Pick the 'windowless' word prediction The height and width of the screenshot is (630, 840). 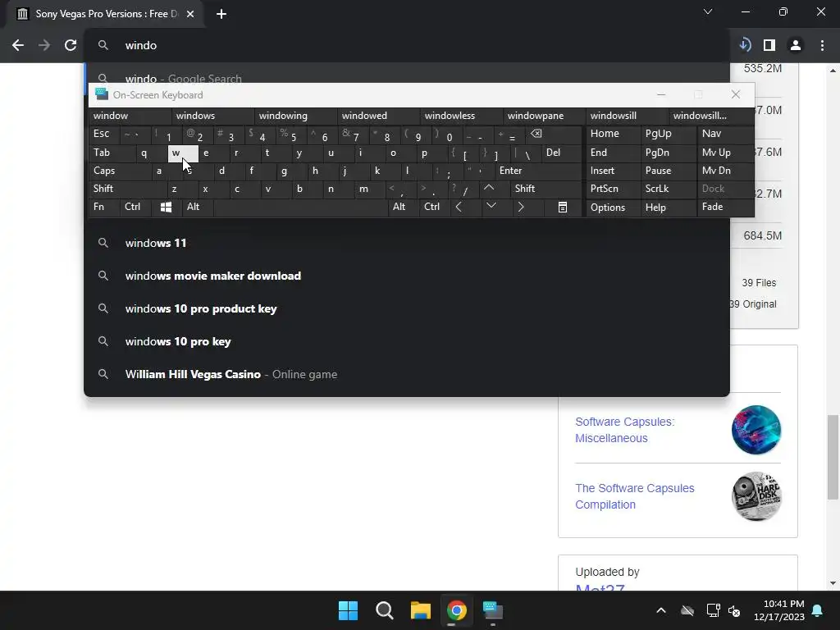tap(462, 116)
